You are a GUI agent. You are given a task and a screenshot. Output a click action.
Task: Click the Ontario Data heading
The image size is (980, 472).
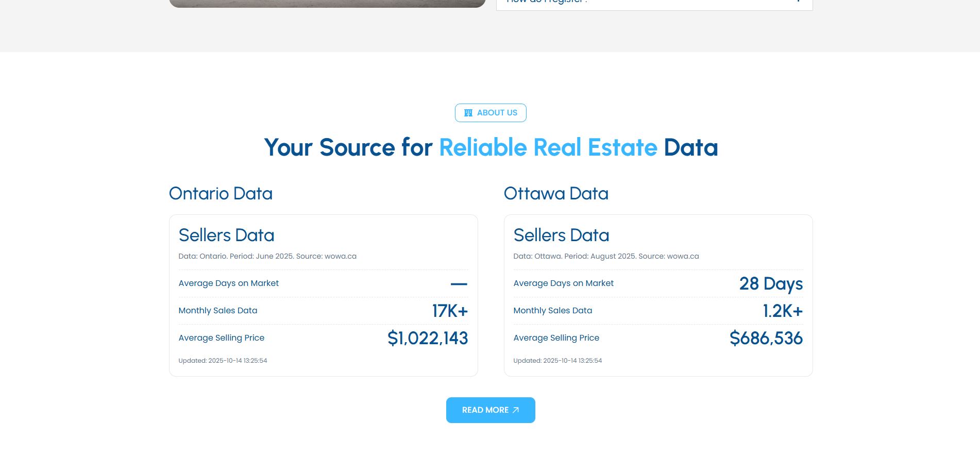coord(221,194)
